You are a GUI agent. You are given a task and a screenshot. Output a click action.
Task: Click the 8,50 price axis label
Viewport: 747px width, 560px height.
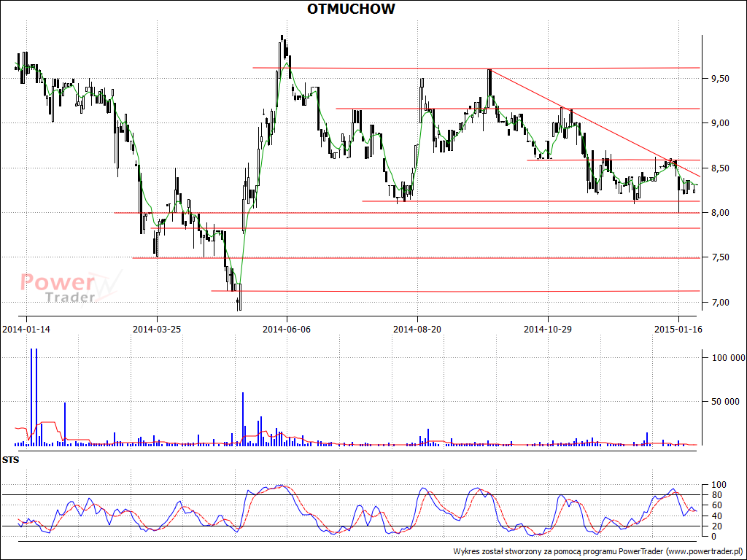point(720,168)
